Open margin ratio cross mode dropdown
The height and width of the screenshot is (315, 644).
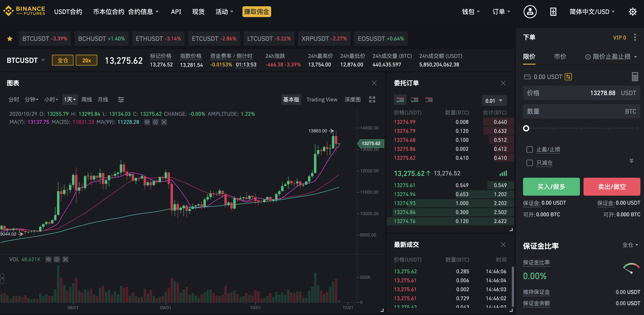coord(630,245)
